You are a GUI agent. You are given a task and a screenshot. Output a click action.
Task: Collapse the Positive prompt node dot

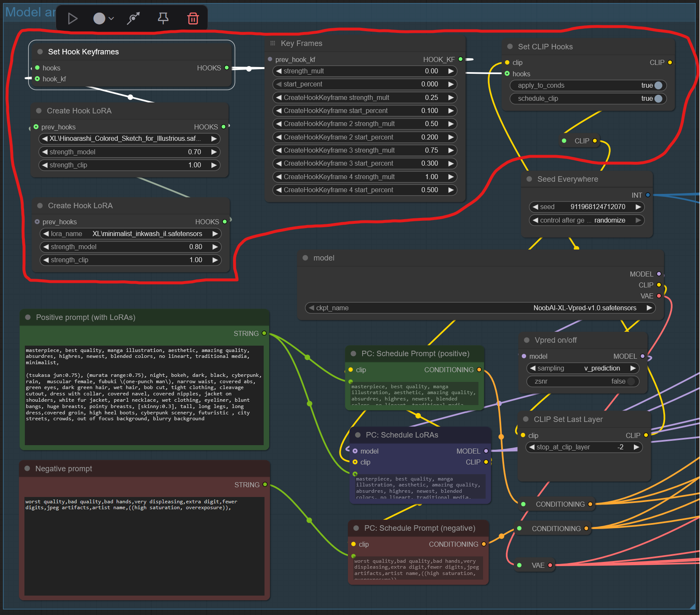click(x=28, y=317)
